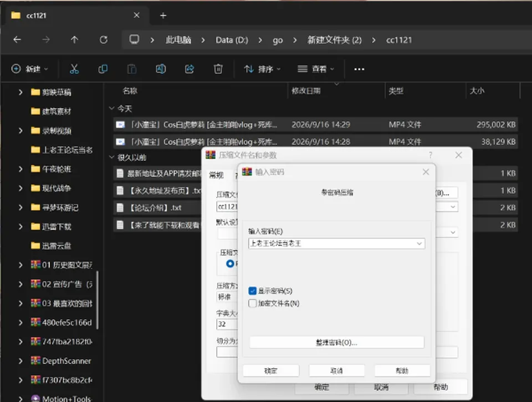Select the 01 历史图文展 archive in sidebar
Screen dimensions: 532x402
62,265
